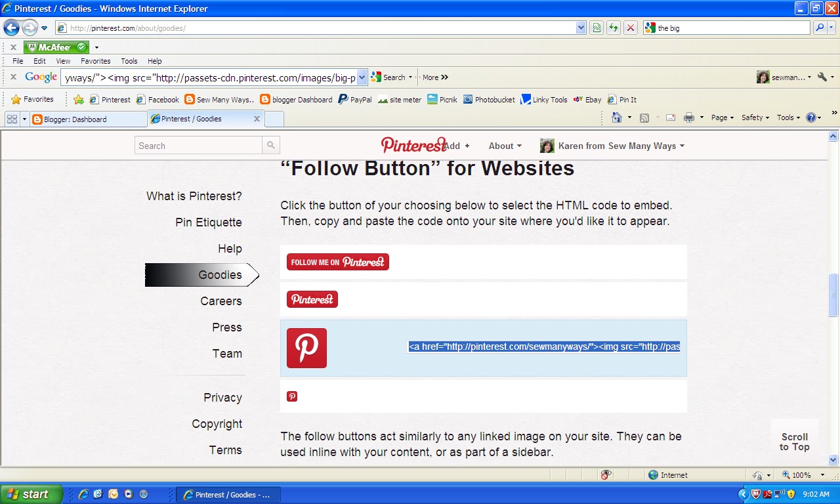Click the Windows Media Player quick launch icon

(129, 494)
